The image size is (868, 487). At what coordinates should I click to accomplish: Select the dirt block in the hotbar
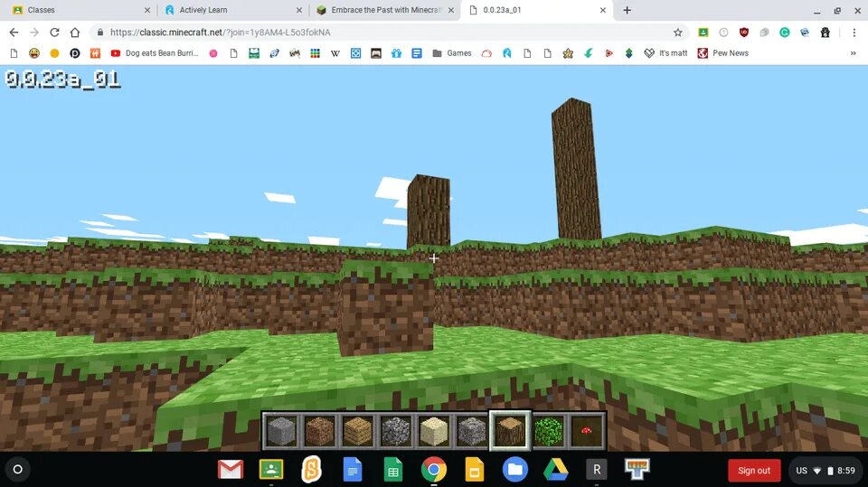point(319,431)
